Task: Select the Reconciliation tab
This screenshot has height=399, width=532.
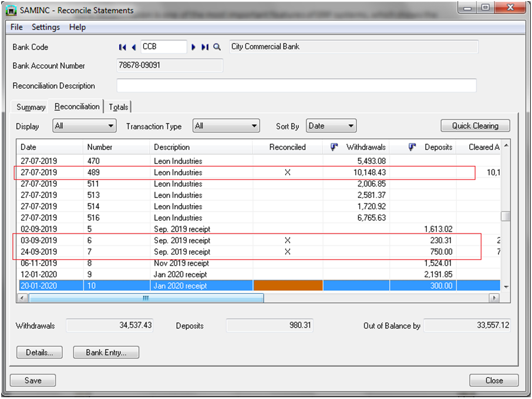Action: pos(77,106)
